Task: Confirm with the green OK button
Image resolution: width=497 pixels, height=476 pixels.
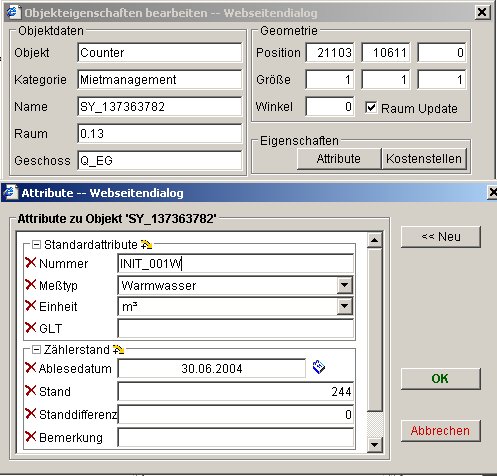Action: pyautogui.click(x=440, y=379)
